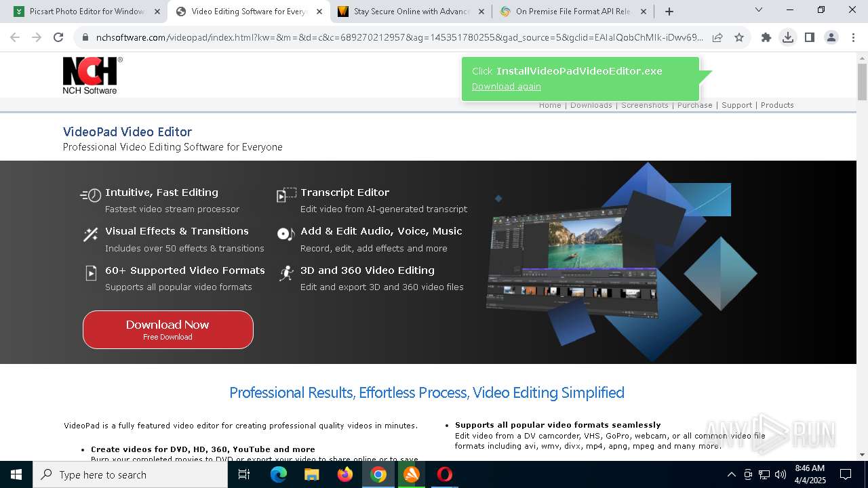868x488 pixels.
Task: Open Opera browser from taskbar
Action: [x=445, y=474]
